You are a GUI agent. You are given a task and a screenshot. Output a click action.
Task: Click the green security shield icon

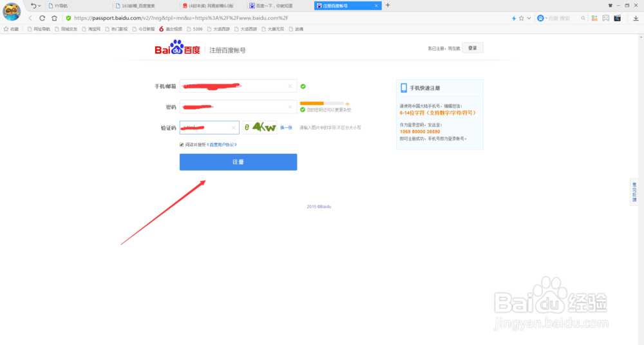pyautogui.click(x=68, y=18)
